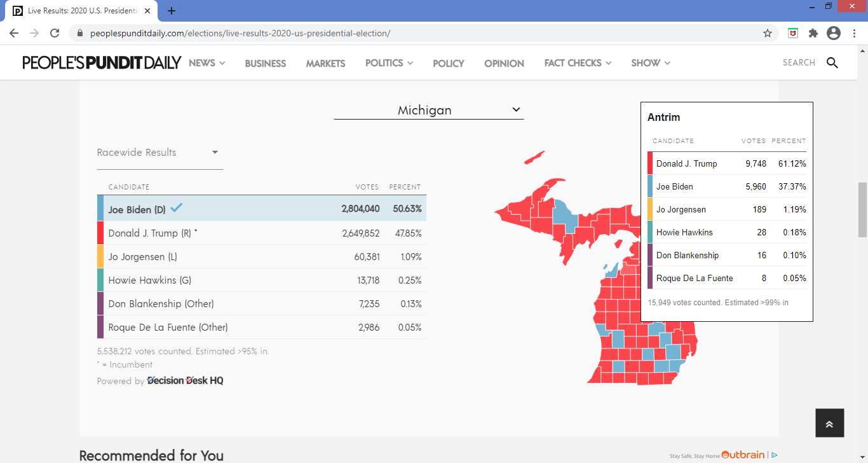Click the 2,649,852 vote count
Viewport: 868px width, 463px height.
pyautogui.click(x=361, y=233)
